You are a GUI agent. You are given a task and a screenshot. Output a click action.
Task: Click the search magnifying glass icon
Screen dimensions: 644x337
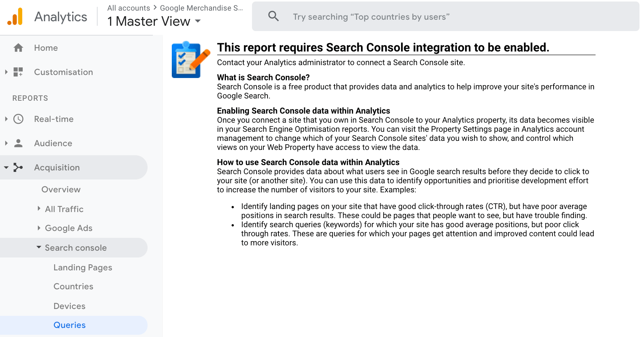(273, 16)
